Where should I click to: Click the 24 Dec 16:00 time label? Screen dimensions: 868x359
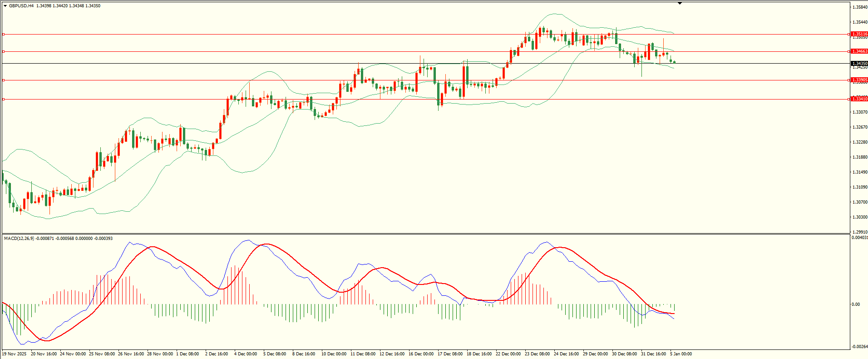point(566,354)
